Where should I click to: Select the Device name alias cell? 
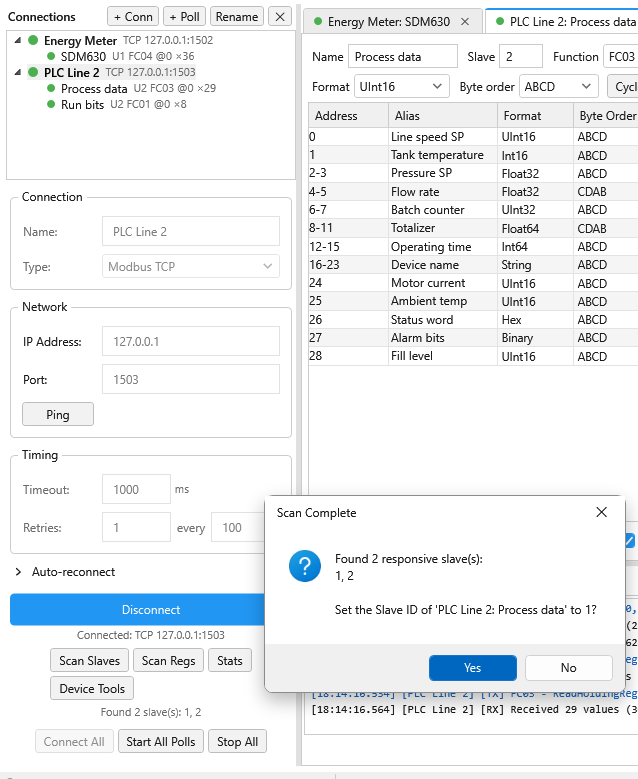[x=443, y=265]
